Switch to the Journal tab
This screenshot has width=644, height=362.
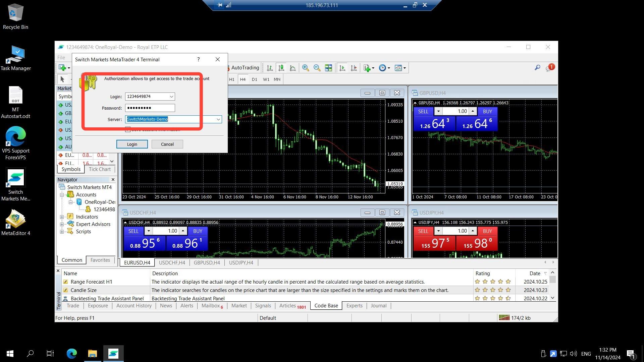(x=379, y=306)
